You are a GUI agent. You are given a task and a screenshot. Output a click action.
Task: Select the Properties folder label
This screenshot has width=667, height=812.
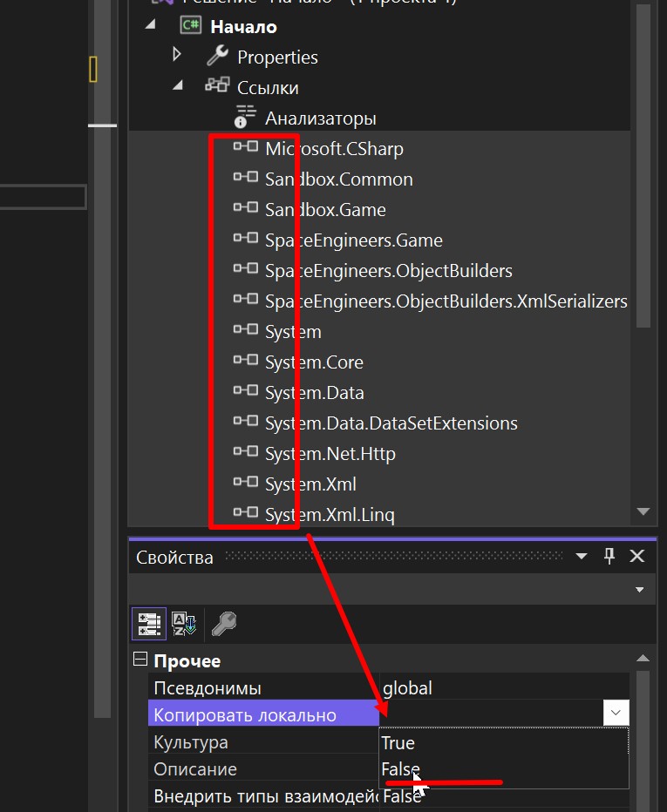(x=277, y=58)
